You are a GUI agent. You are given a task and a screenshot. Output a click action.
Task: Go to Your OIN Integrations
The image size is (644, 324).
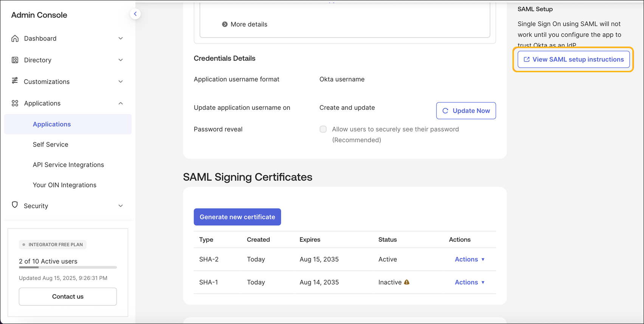(64, 185)
